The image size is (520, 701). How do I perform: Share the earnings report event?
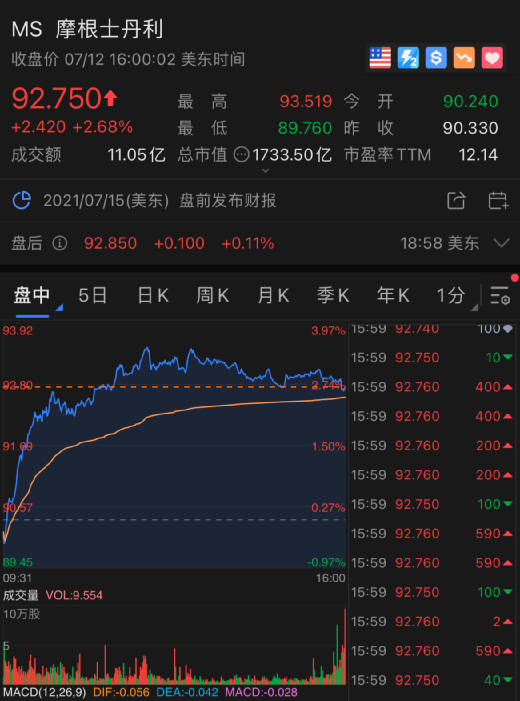[456, 201]
